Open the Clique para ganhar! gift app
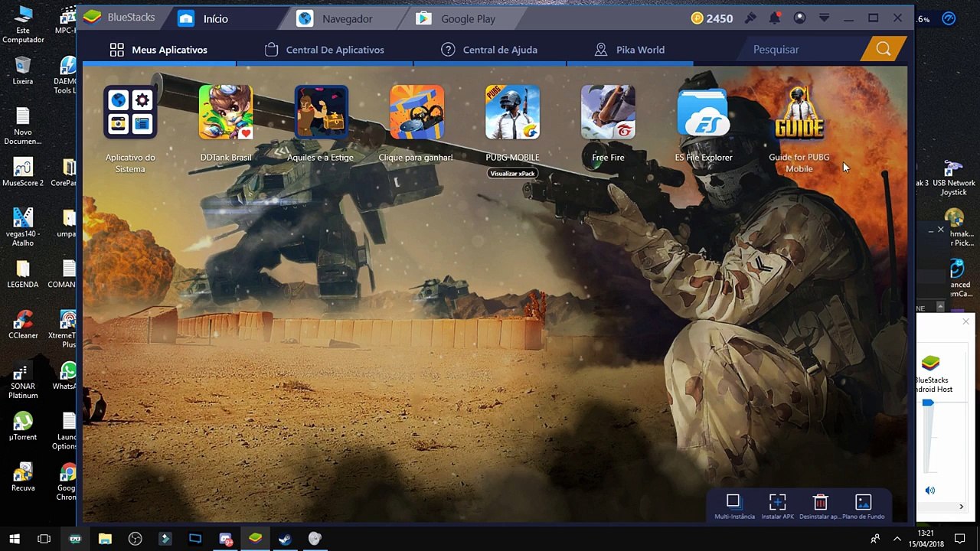 point(416,112)
